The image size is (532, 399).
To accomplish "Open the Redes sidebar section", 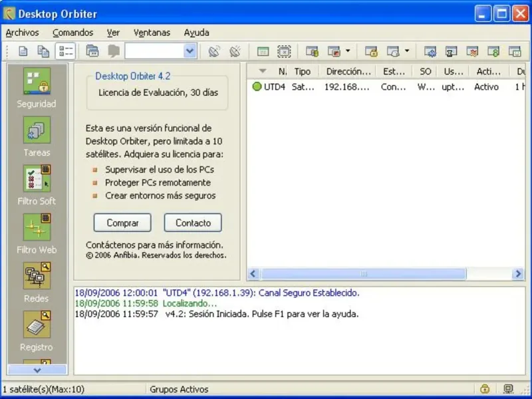I will tap(37, 283).
